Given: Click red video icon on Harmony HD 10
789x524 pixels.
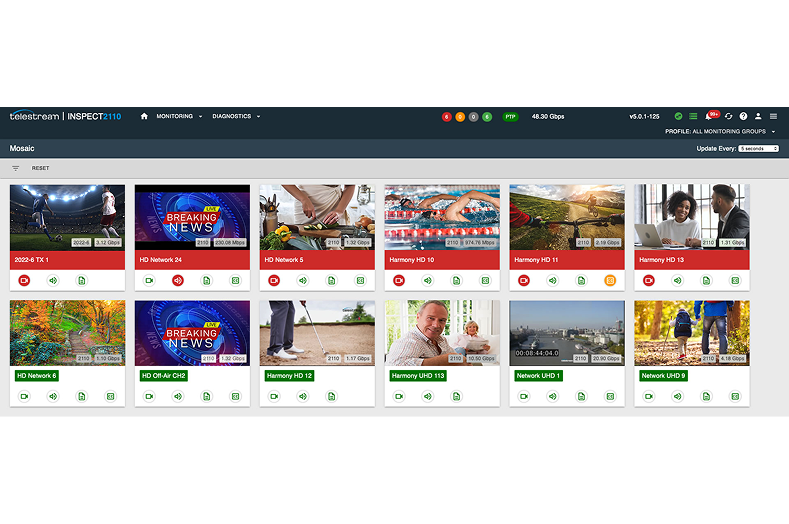Looking at the screenshot, I should point(399,280).
